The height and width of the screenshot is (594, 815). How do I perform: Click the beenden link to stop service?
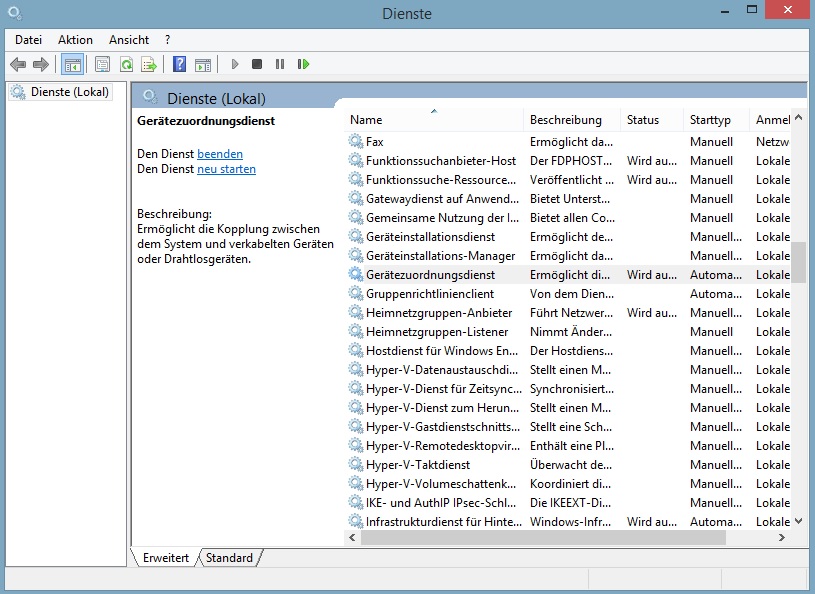pos(220,154)
